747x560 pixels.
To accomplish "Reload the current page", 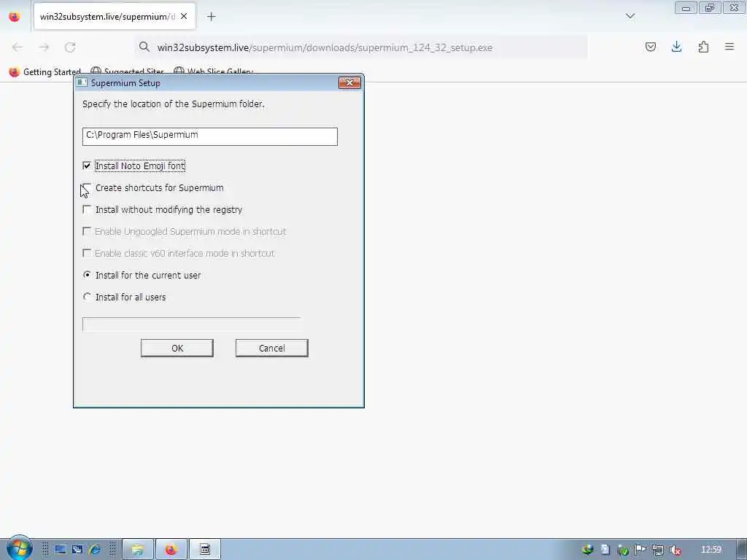I will click(x=70, y=47).
